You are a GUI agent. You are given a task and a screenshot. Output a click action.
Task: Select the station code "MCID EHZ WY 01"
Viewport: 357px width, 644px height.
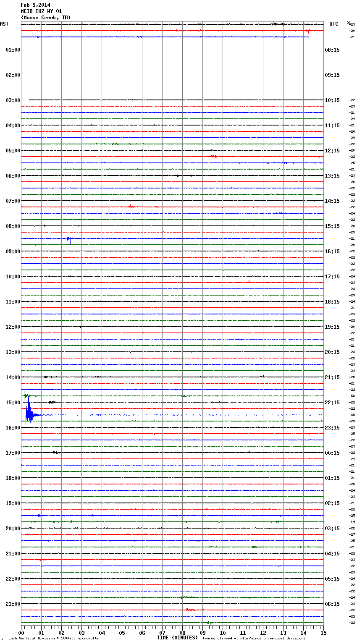(41, 11)
